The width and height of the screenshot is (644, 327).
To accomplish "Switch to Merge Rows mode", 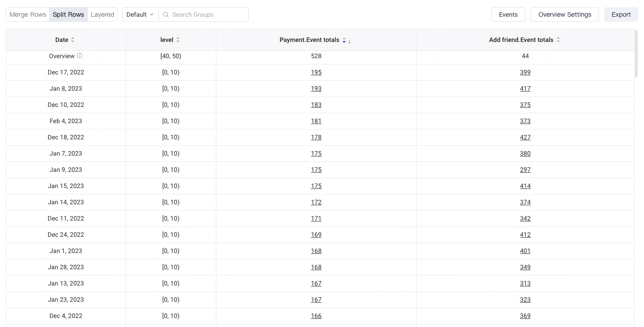I will coord(28,14).
